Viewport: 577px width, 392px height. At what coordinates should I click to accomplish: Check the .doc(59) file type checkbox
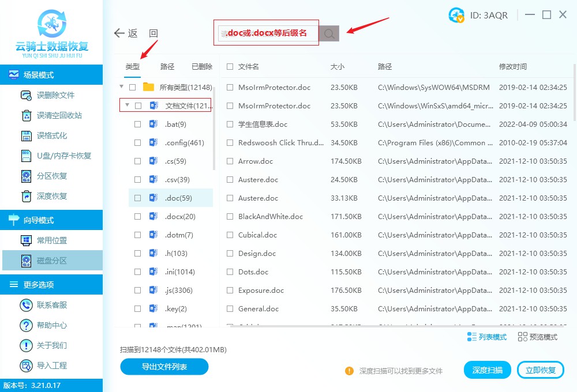click(137, 198)
